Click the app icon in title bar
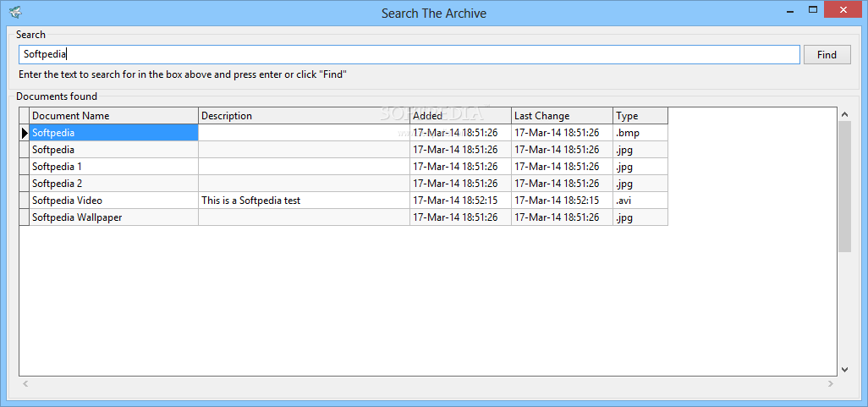The width and height of the screenshot is (868, 407). point(15,12)
